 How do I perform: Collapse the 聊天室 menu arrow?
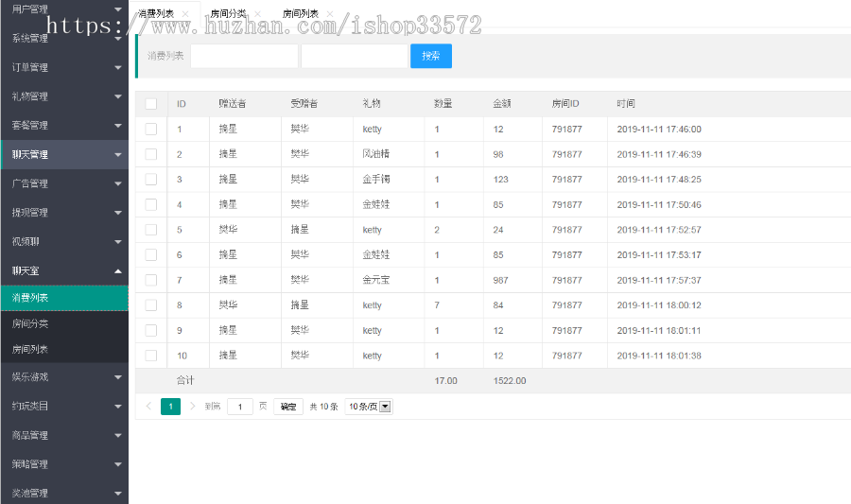[x=118, y=271]
